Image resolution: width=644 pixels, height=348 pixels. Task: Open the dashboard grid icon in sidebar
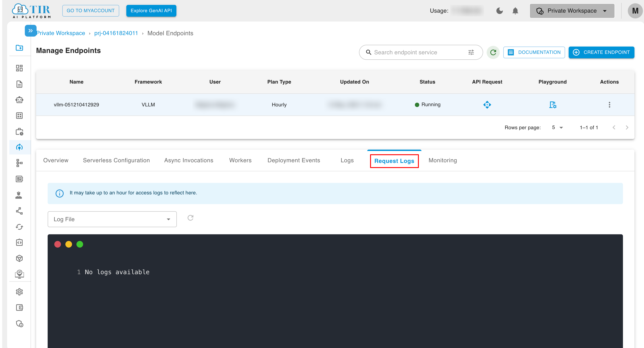click(x=19, y=68)
